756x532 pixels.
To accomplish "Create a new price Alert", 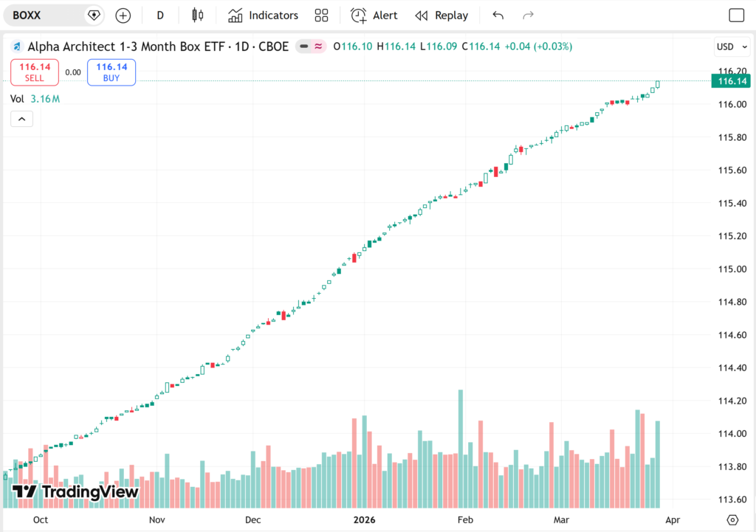I will click(374, 15).
